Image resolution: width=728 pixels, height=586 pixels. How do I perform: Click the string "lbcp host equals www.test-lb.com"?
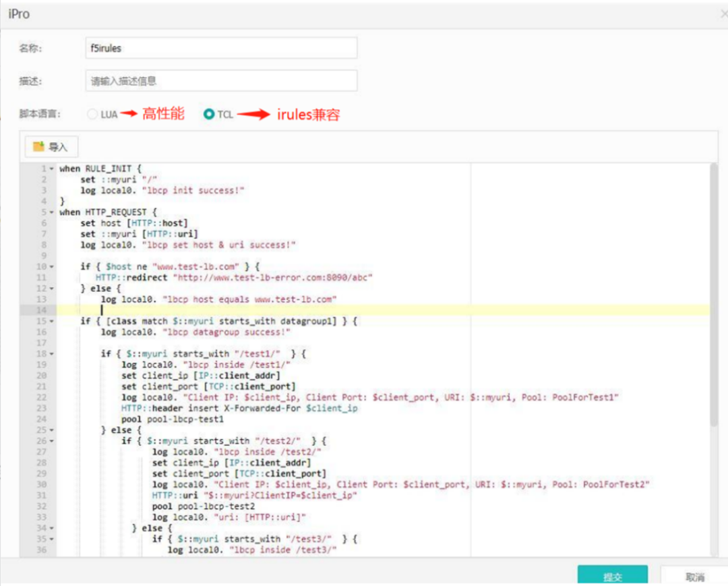click(249, 299)
